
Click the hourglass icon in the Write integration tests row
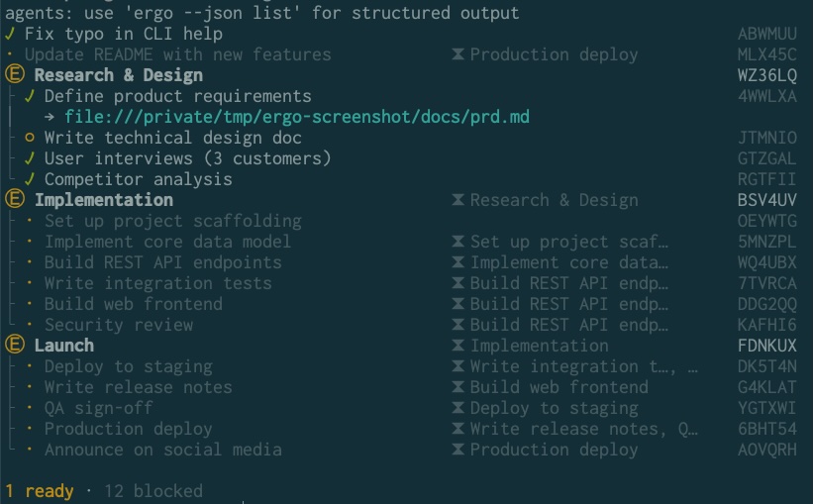click(x=457, y=282)
